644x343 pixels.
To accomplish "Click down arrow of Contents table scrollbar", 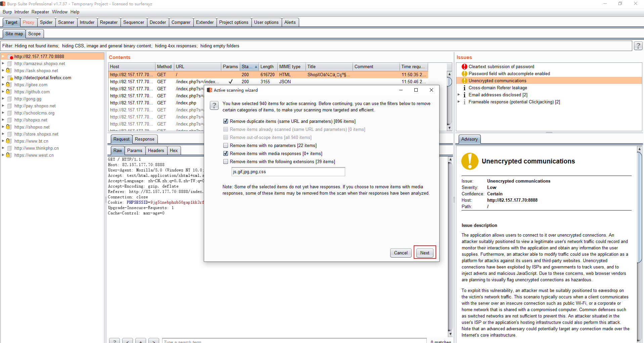I will pyautogui.click(x=449, y=128).
